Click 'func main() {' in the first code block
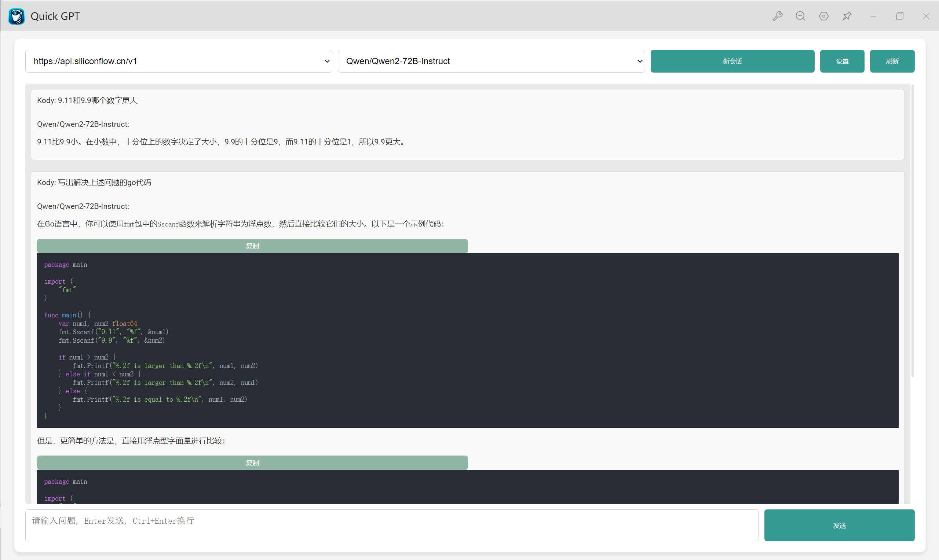939x560 pixels. pyautogui.click(x=67, y=315)
